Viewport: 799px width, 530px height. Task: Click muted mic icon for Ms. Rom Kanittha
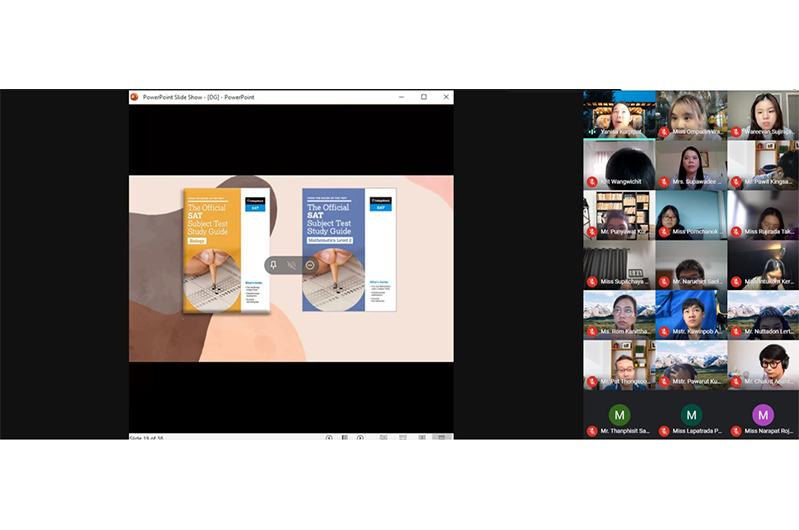(592, 331)
